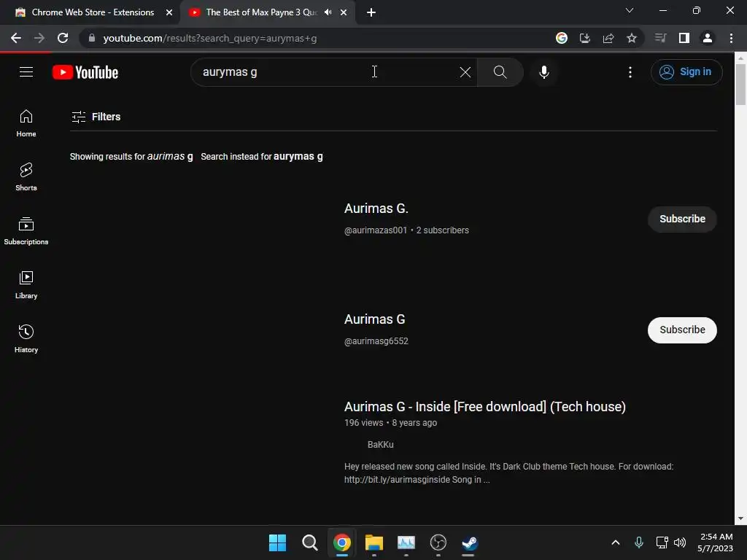Open Steam from taskbar

coord(470,542)
